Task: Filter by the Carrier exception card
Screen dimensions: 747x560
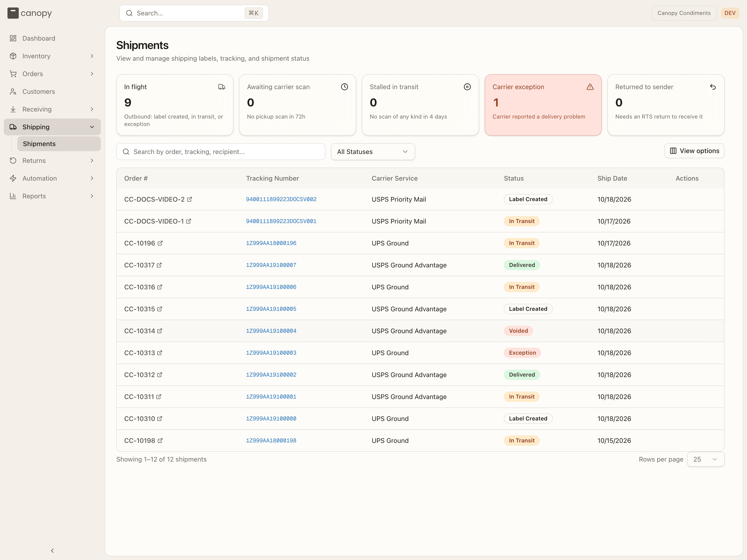Action: [x=543, y=105]
